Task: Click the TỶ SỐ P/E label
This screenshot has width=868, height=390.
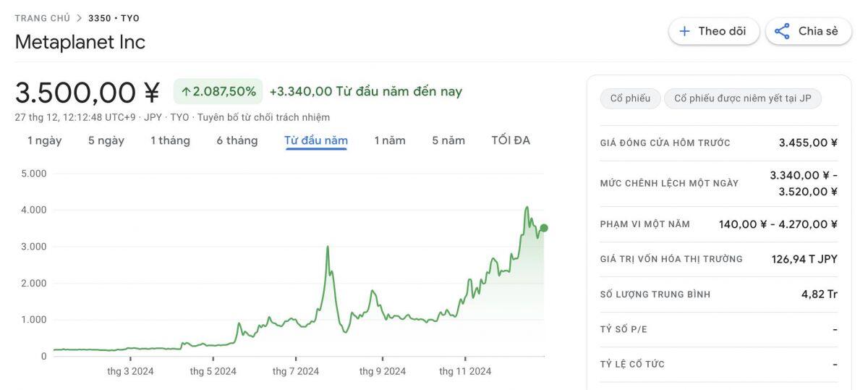Action: pyautogui.click(x=624, y=330)
